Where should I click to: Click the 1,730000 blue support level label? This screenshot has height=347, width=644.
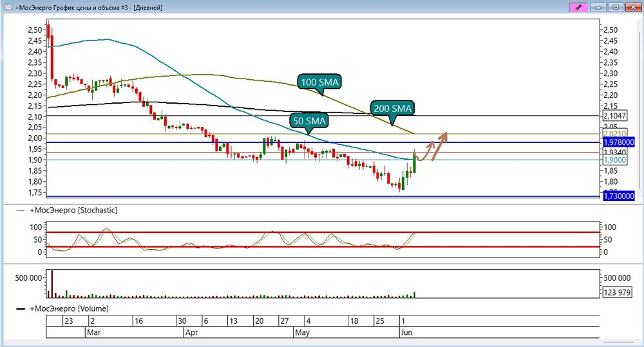click(618, 196)
